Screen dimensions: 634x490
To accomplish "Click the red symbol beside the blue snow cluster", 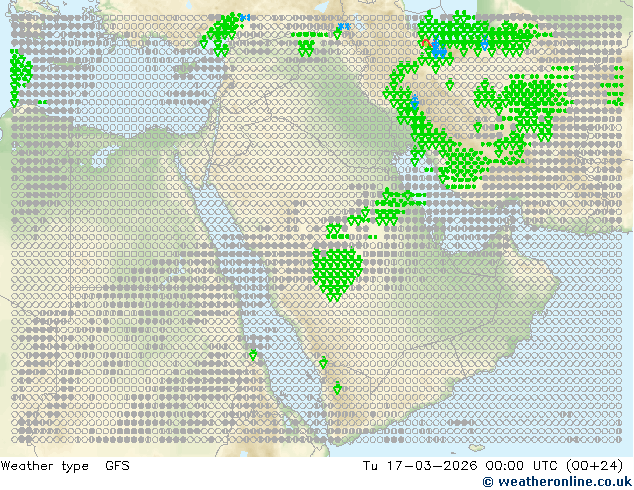I will click(426, 42).
